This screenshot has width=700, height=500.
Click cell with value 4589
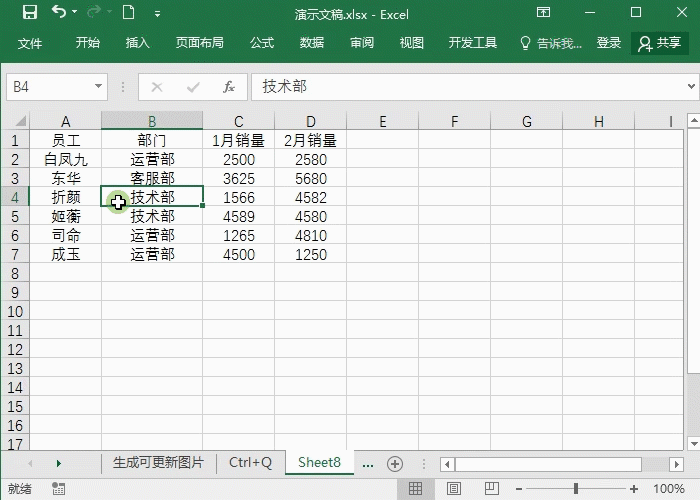coord(238,217)
